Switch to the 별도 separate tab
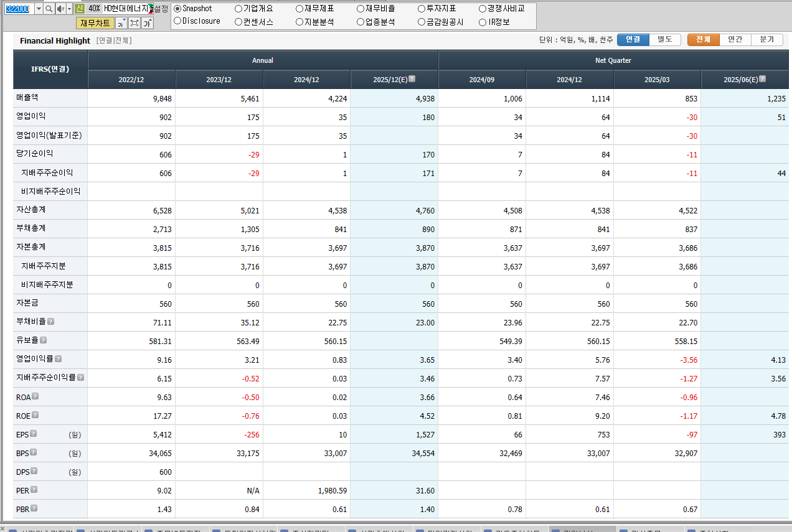Image resolution: width=792 pixels, height=532 pixels. pos(664,39)
